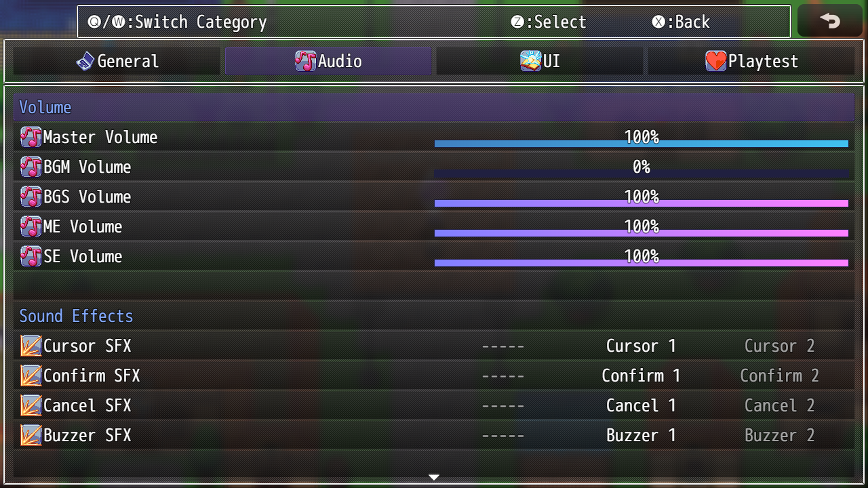
Task: Click the BGS Volume slider bar
Action: click(x=641, y=203)
